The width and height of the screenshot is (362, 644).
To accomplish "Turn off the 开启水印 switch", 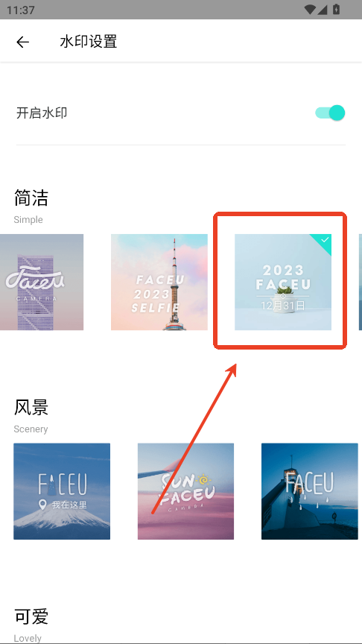I will 330,113.
